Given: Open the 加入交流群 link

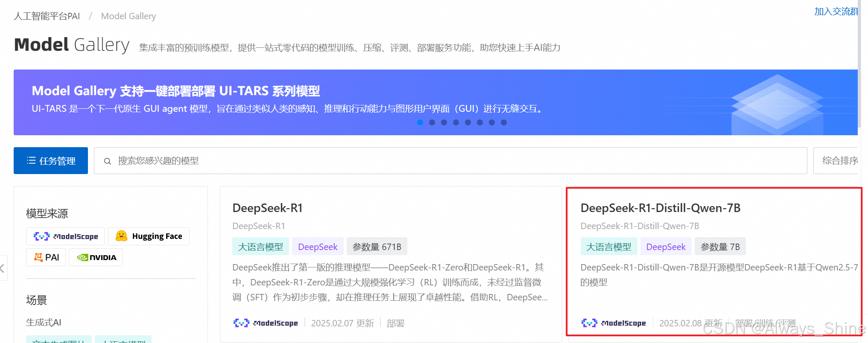Looking at the screenshot, I should 836,12.
